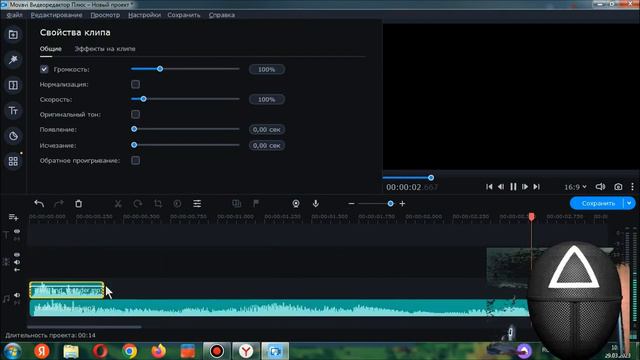
Task: Open the Настройки menu
Action: [x=144, y=15]
